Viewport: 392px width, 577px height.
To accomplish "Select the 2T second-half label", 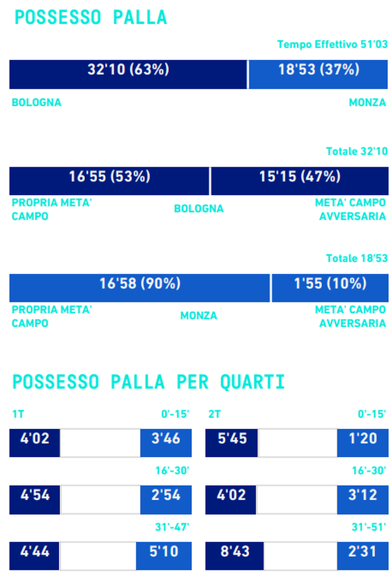I will click(214, 414).
